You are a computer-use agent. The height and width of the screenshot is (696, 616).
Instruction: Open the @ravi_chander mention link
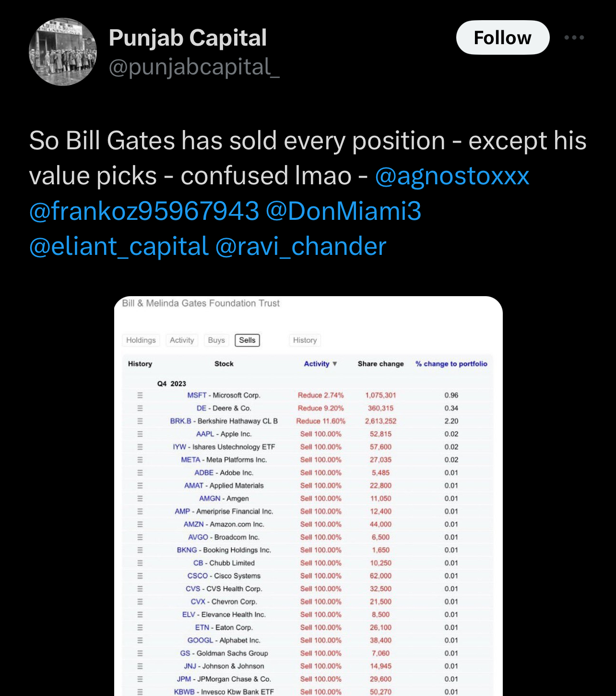coord(301,246)
